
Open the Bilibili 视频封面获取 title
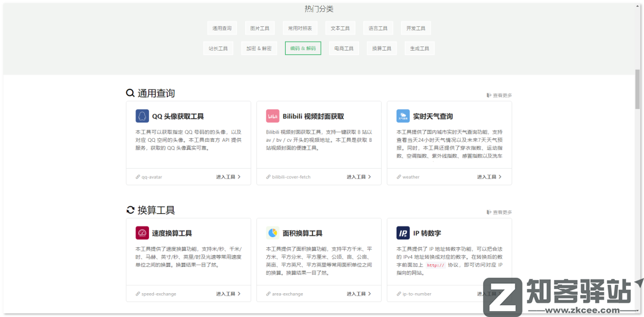coord(314,116)
